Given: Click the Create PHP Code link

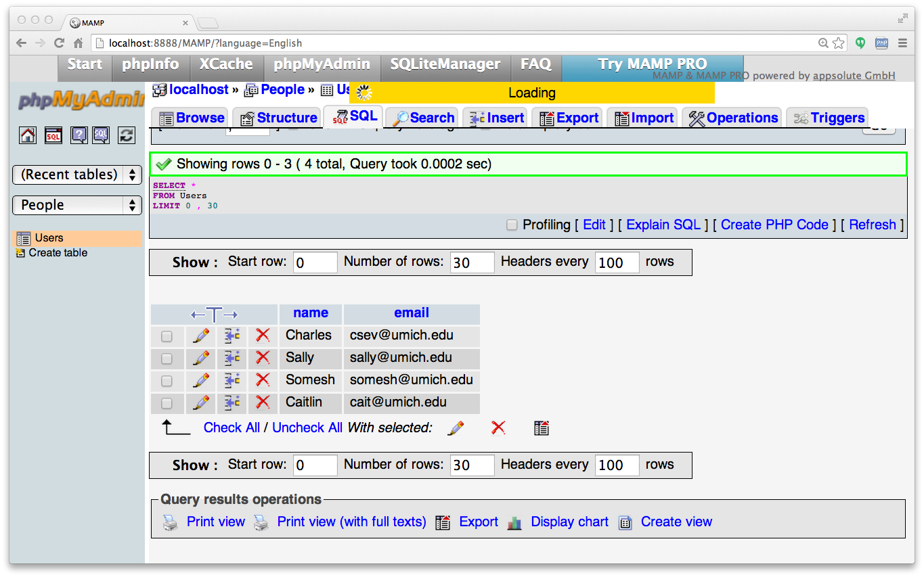Looking at the screenshot, I should pos(774,225).
